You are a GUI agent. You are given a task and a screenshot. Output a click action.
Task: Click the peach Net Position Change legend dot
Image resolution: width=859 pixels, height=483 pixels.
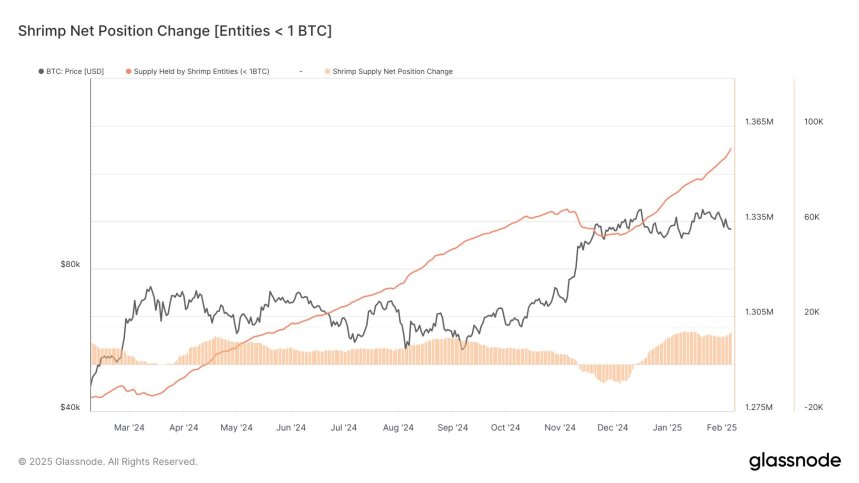[326, 71]
